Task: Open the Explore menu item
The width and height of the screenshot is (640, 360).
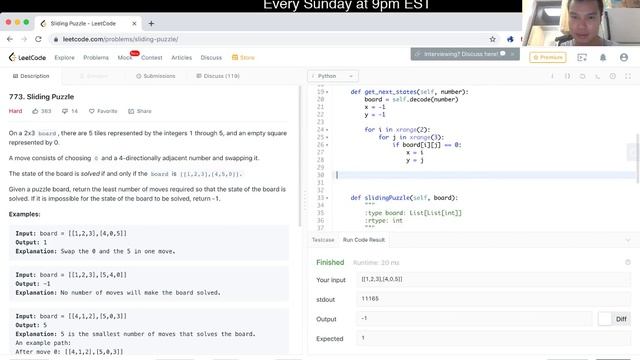Action: pyautogui.click(x=64, y=58)
